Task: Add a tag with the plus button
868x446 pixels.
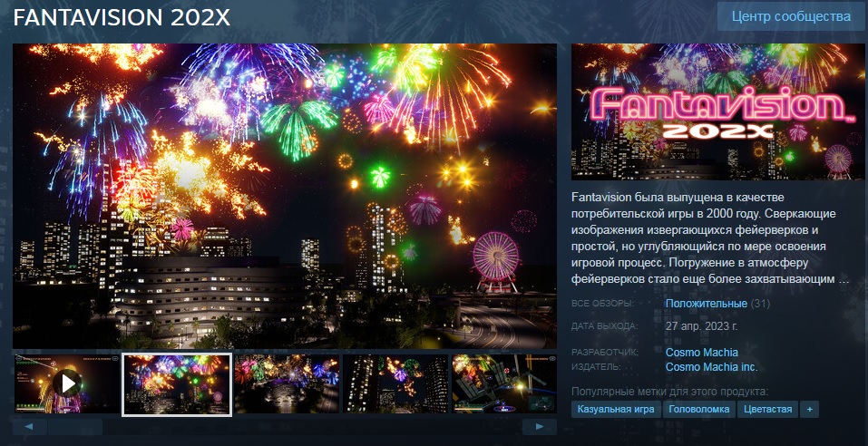Action: tap(810, 410)
